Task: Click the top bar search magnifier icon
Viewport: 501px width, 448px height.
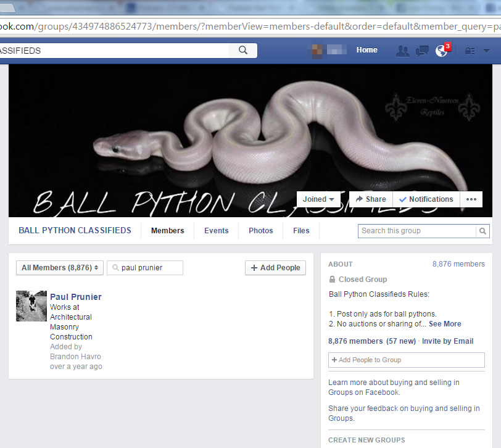Action: tap(243, 50)
